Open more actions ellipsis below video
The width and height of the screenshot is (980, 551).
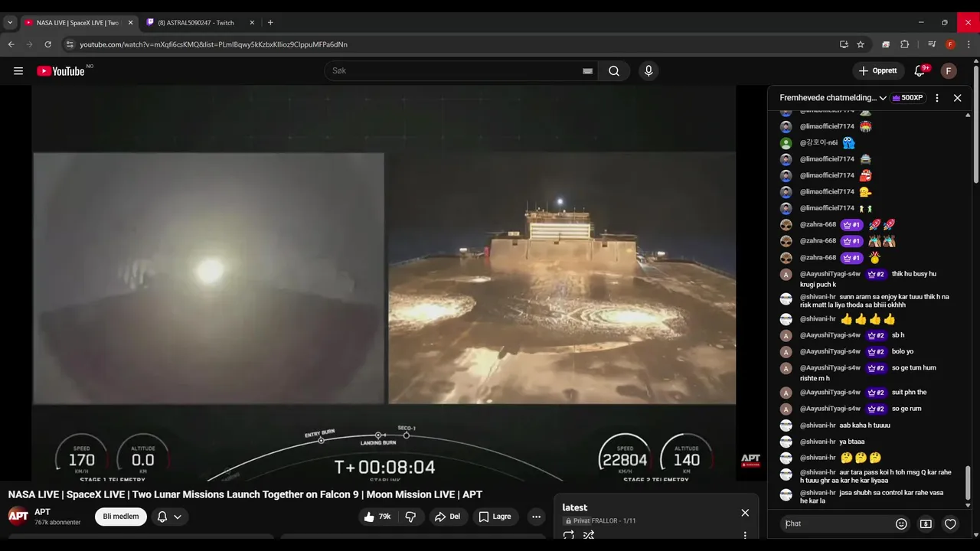[536, 517]
